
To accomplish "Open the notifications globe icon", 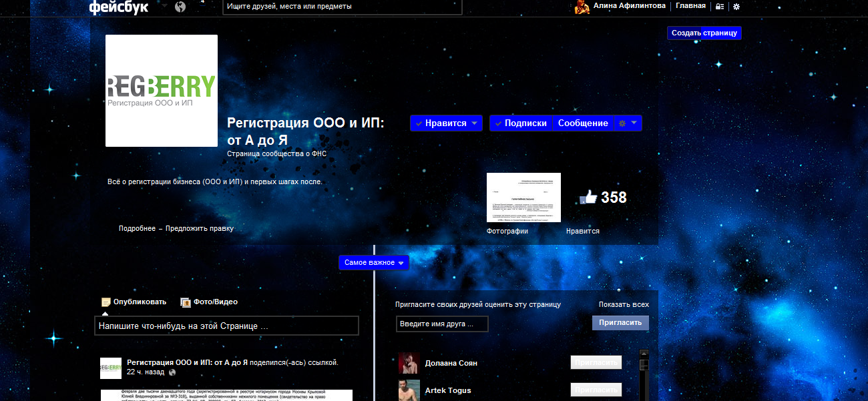I will pos(180,7).
